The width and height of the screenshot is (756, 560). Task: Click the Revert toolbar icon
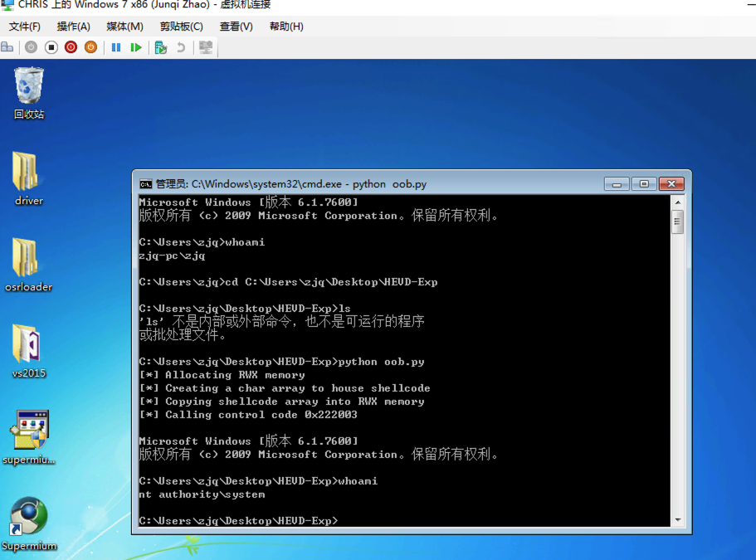[181, 47]
